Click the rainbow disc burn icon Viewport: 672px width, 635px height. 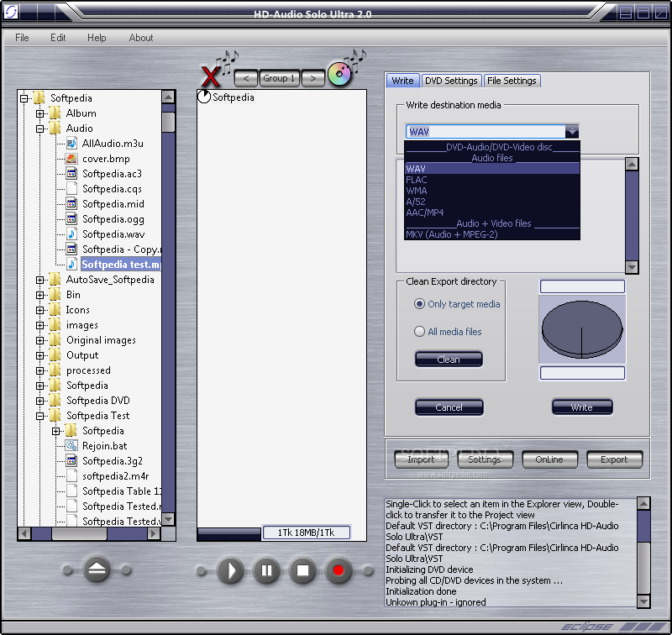pos(339,74)
